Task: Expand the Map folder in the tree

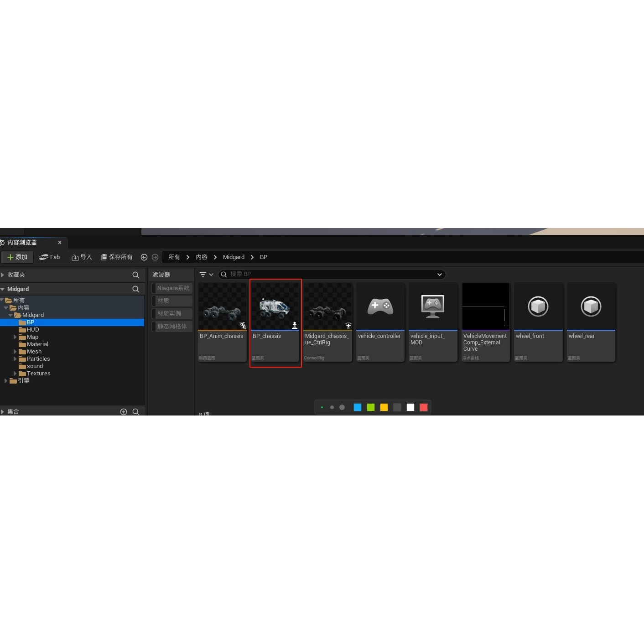Action: (x=15, y=337)
